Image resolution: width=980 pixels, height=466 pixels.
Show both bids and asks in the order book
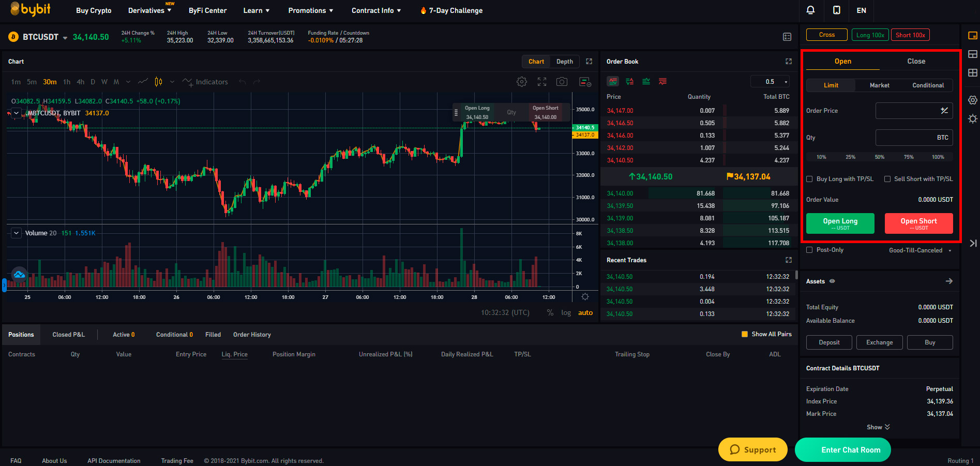(613, 82)
